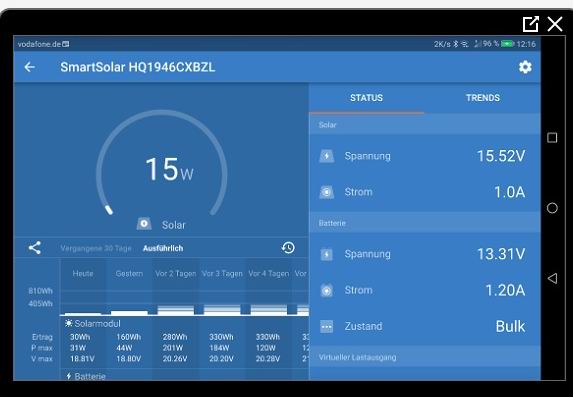Click the Solar Spannung icon
Image resolution: width=573 pixels, height=397 pixels.
(x=326, y=156)
